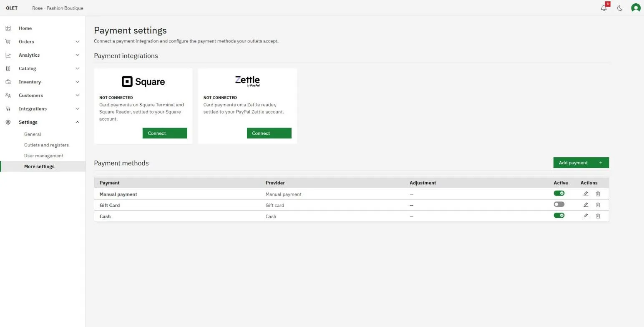Click the Adjustment column header
Screen dimensions: 644x327
tap(423, 183)
